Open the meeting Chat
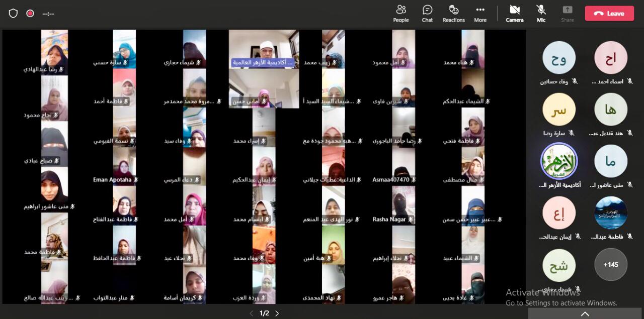Viewport: 644px width, 319px height. pyautogui.click(x=427, y=14)
